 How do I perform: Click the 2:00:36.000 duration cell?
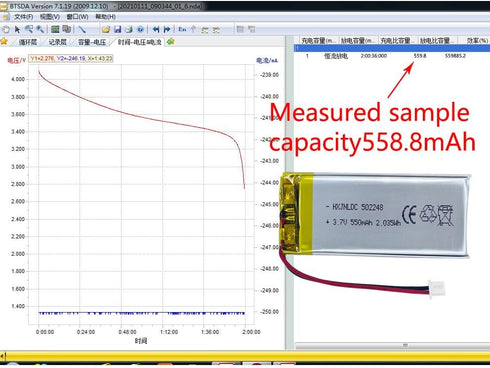coord(374,56)
